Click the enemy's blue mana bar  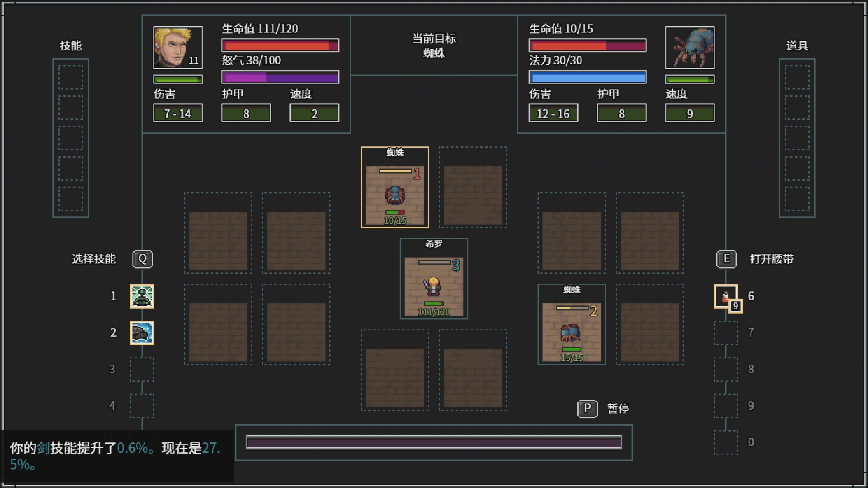587,77
